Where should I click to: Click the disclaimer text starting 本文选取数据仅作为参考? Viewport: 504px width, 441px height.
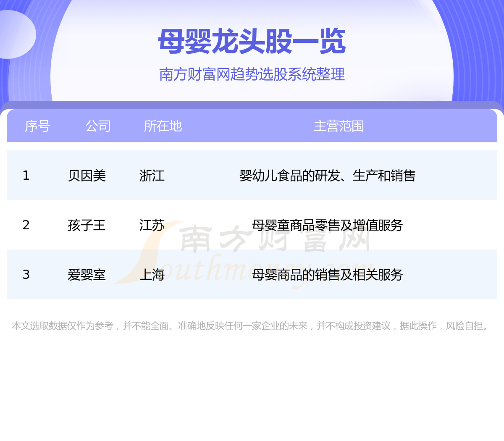click(251, 326)
